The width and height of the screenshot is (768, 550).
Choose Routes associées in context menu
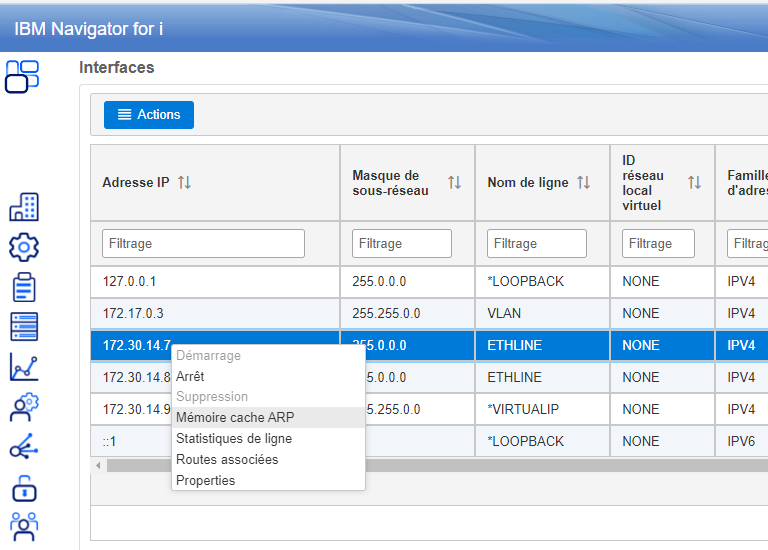[x=268, y=459]
